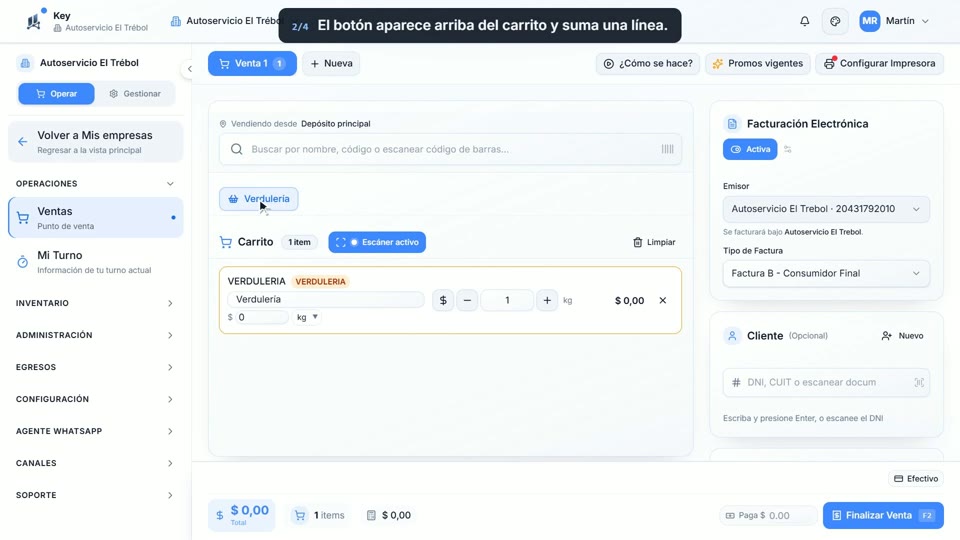Click the Carrito cart icon
This screenshot has height=540, width=960.
[x=225, y=242]
